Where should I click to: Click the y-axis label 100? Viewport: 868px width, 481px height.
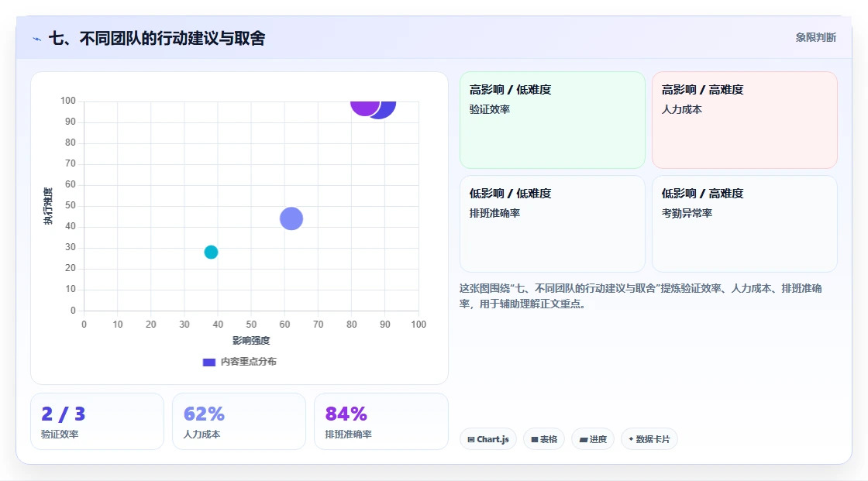click(x=68, y=101)
